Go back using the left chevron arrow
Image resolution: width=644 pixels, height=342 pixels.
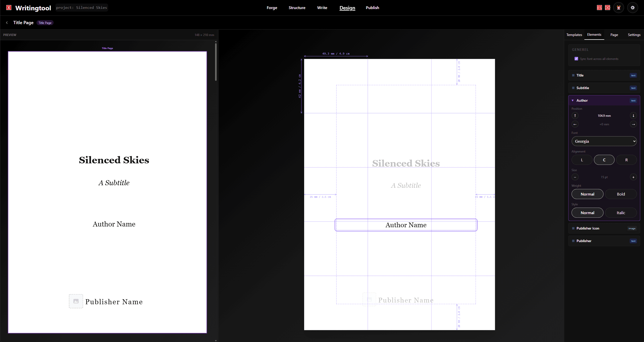click(7, 23)
